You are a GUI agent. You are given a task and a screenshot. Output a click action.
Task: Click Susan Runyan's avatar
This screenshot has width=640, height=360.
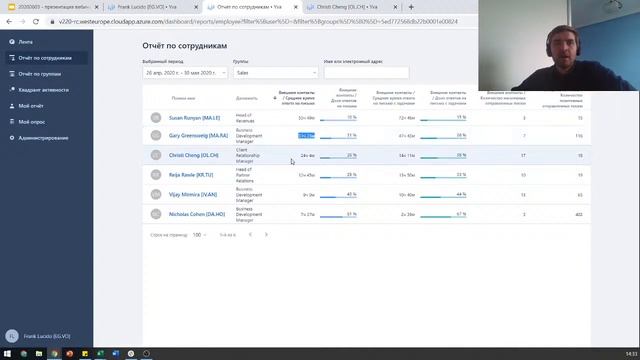coord(156,118)
